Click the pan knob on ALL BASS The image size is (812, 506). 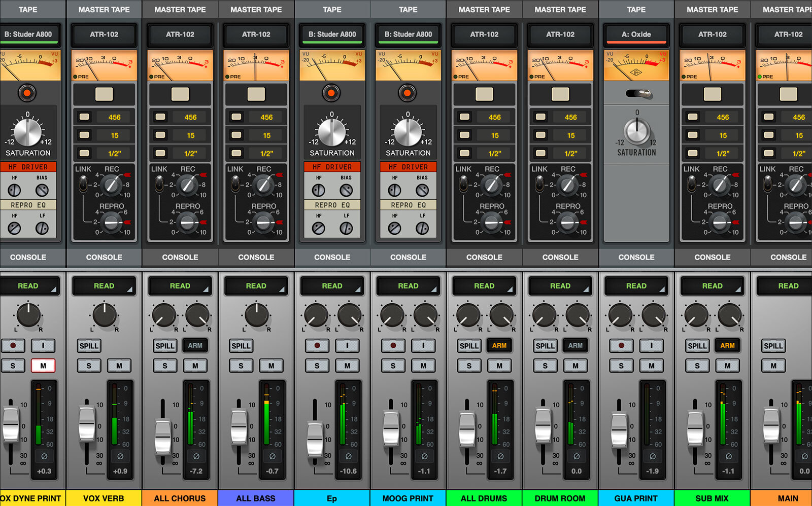point(256,315)
